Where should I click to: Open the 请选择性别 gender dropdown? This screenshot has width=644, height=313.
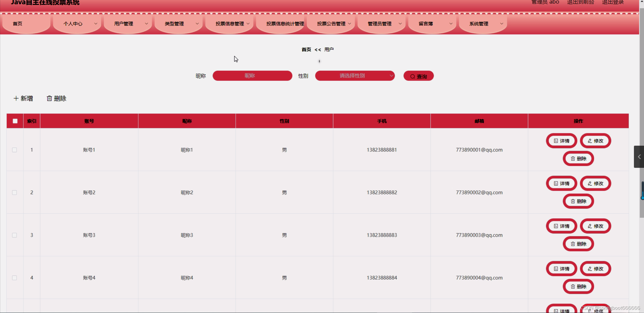tap(354, 76)
